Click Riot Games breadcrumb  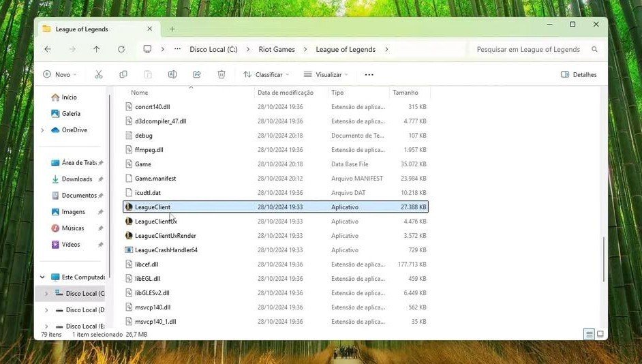[x=277, y=49]
